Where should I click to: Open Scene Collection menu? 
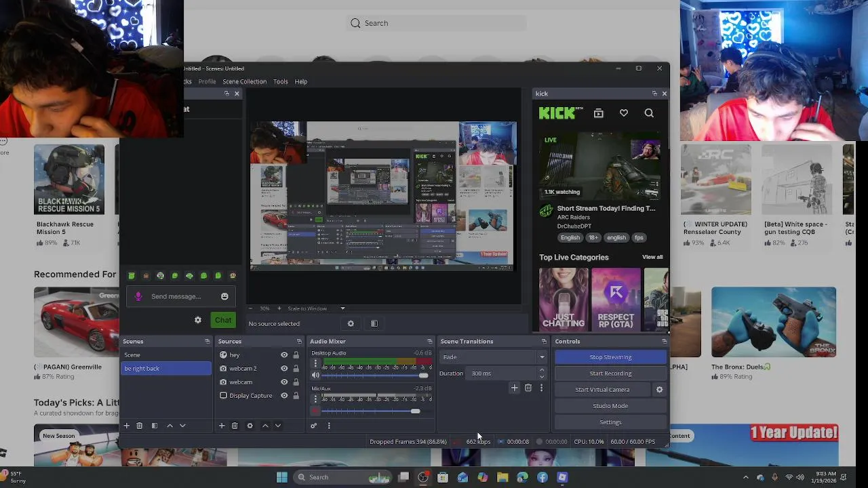coord(244,81)
